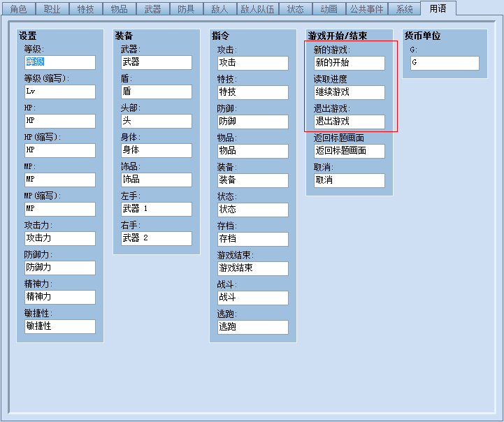
Task: Open the 特技 tab
Action: [x=85, y=8]
